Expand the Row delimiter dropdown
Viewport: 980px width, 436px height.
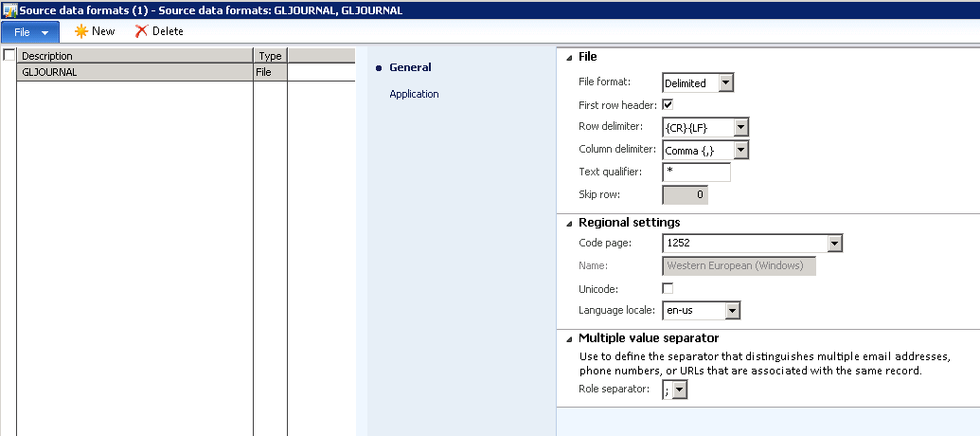740,127
